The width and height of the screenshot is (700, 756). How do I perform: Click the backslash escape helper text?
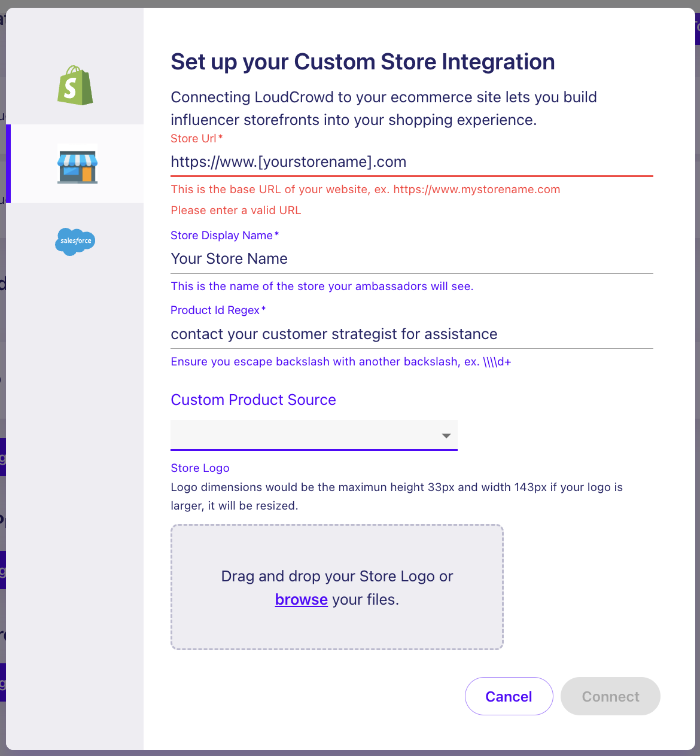[x=341, y=362]
